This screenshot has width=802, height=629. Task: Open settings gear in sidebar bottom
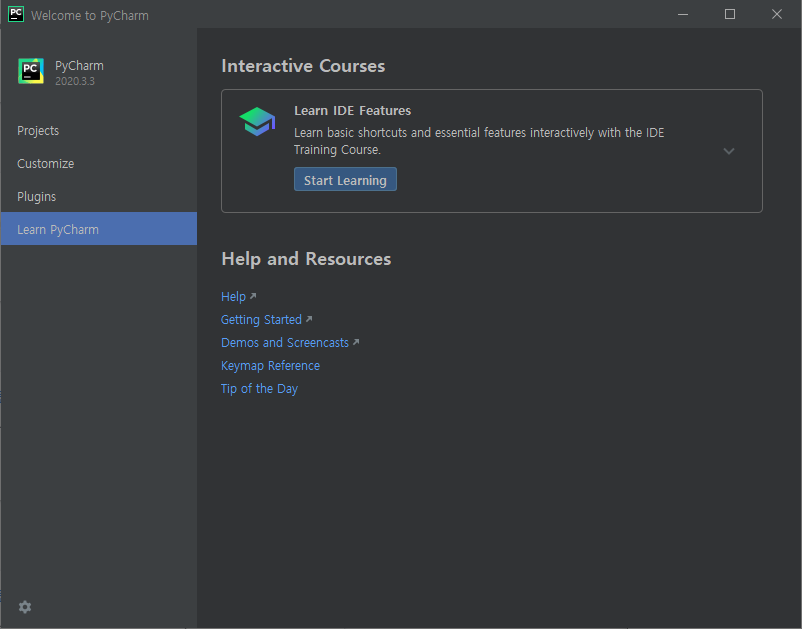[x=25, y=607]
